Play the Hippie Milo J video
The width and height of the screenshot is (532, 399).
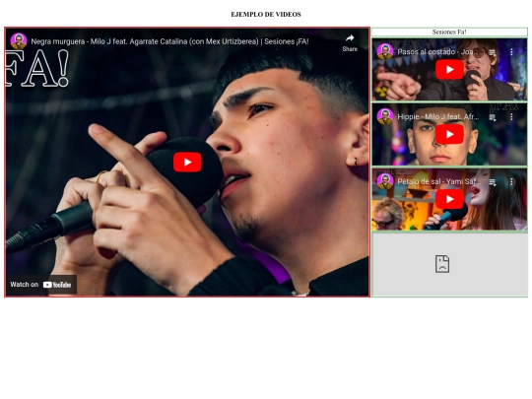pyautogui.click(x=449, y=134)
